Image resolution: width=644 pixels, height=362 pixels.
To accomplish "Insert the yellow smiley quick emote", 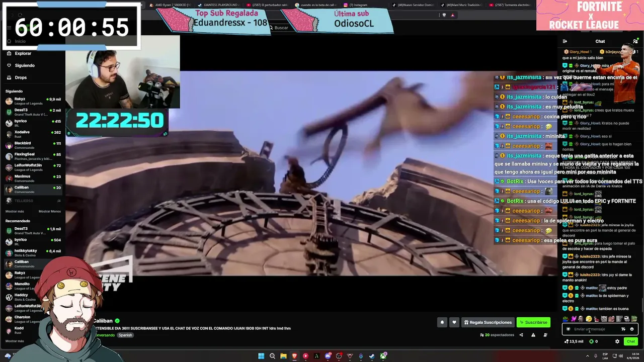I will pyautogui.click(x=589, y=319).
